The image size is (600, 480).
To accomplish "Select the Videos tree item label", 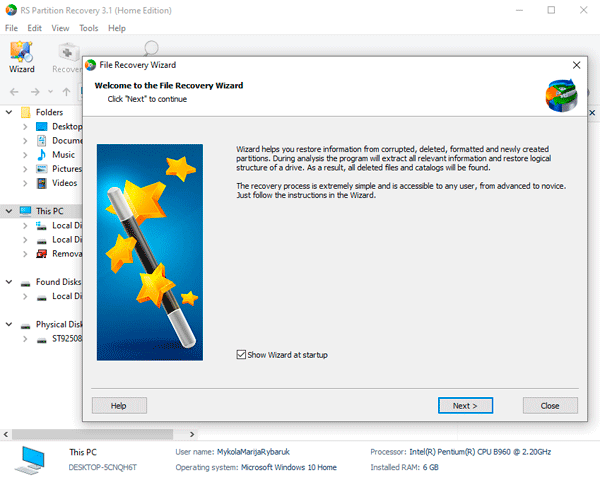I will click(65, 183).
